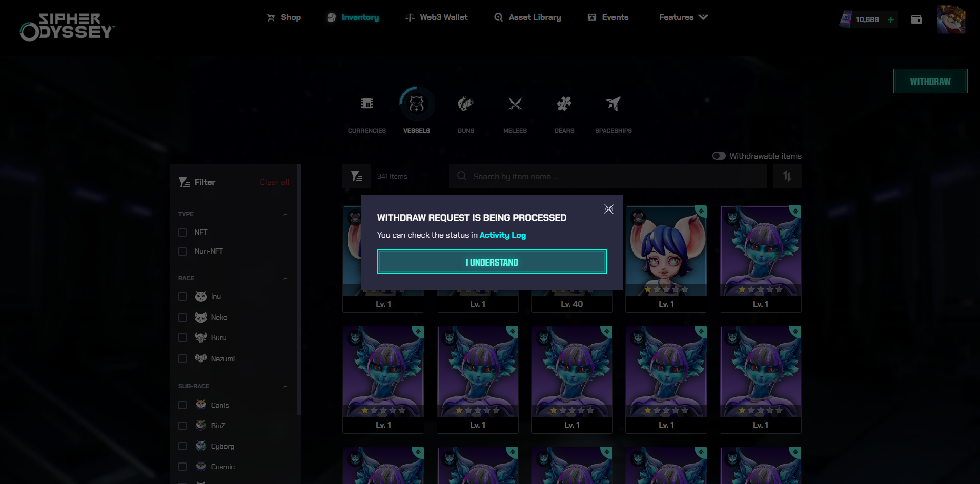Image resolution: width=980 pixels, height=484 pixels.
Task: Click the Buru race icon
Action: 201,338
